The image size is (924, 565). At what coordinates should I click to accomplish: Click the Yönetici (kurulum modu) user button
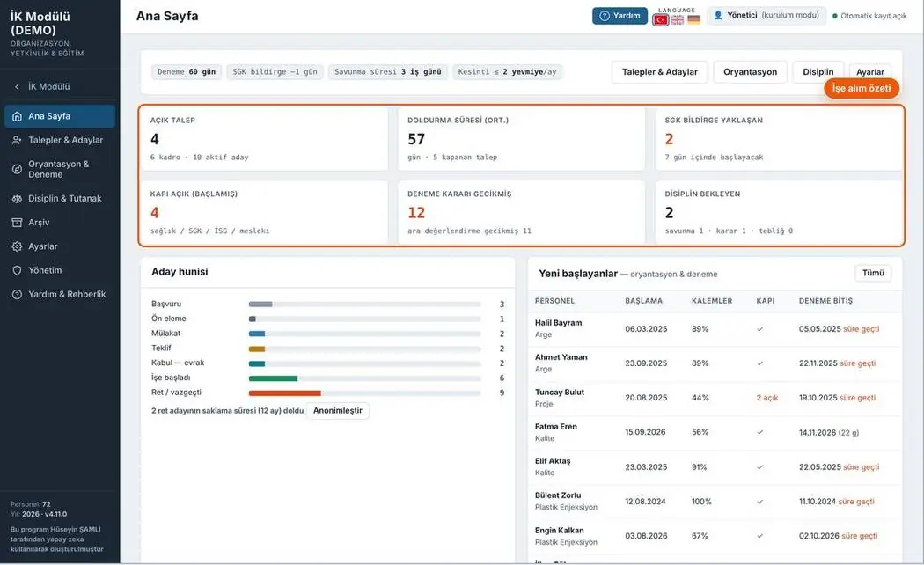coord(766,16)
